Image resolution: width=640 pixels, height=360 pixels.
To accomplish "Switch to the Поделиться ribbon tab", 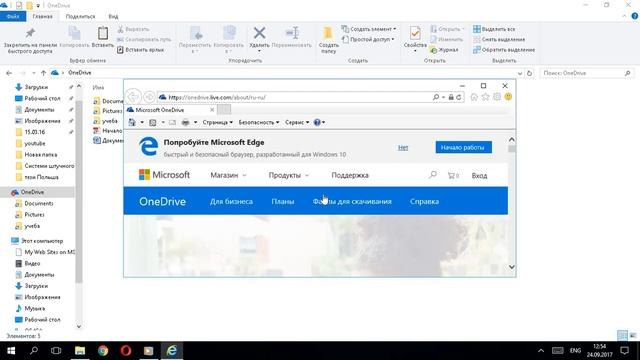I will click(80, 16).
